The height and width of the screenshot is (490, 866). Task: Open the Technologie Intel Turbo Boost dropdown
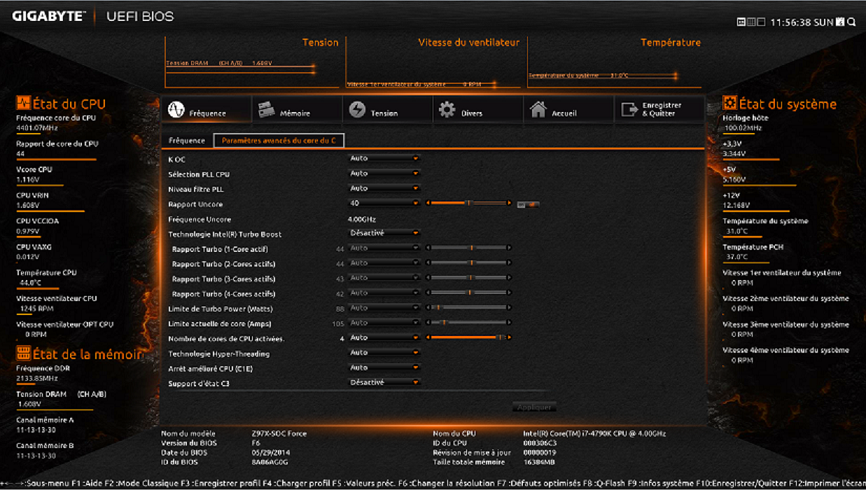pyautogui.click(x=384, y=233)
